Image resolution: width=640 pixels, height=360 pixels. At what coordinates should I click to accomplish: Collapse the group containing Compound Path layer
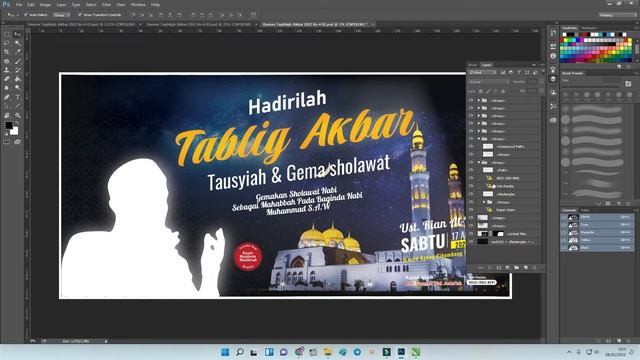(x=478, y=139)
